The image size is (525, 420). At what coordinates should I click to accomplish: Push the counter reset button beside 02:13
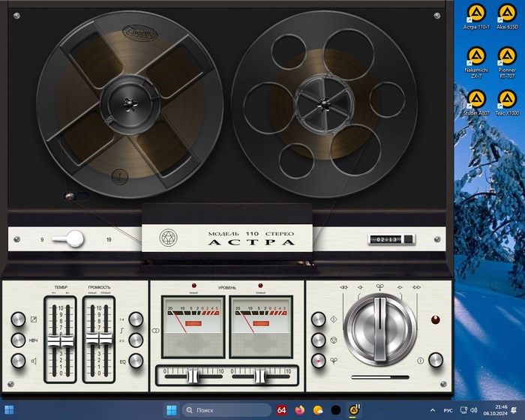coord(408,239)
